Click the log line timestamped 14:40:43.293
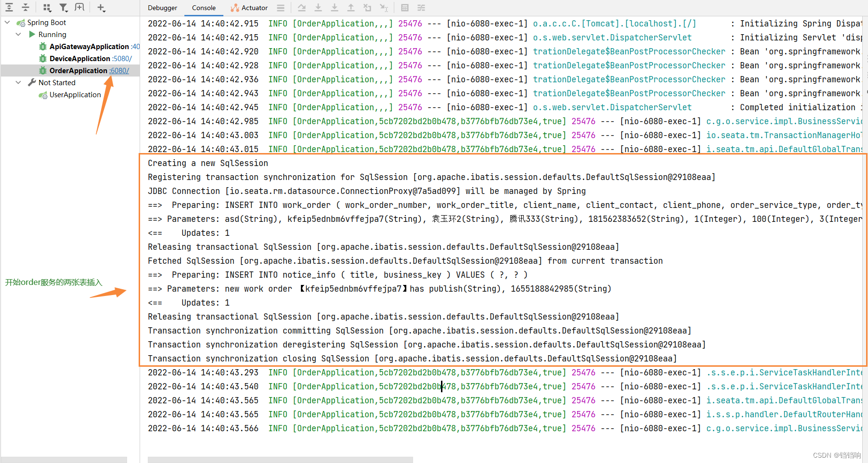The height and width of the screenshot is (463, 868). tap(505, 373)
